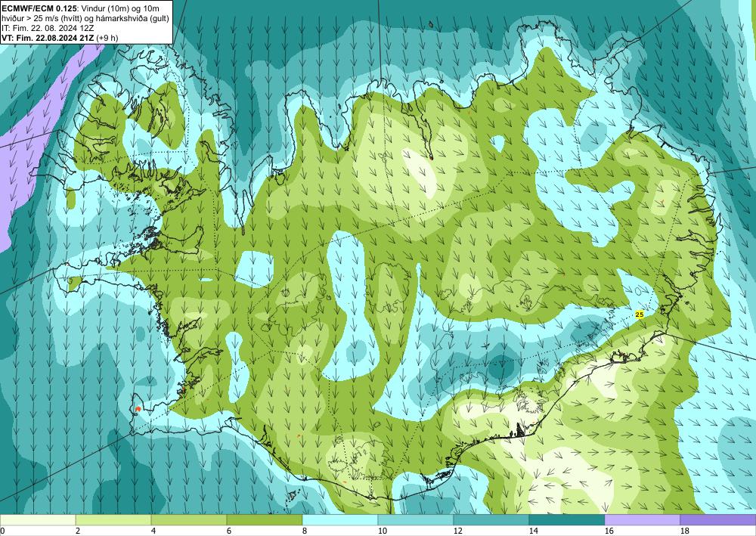Click the 'ECMWF/ECM 0.125' title text
756x536 pixels.
tap(38, 8)
